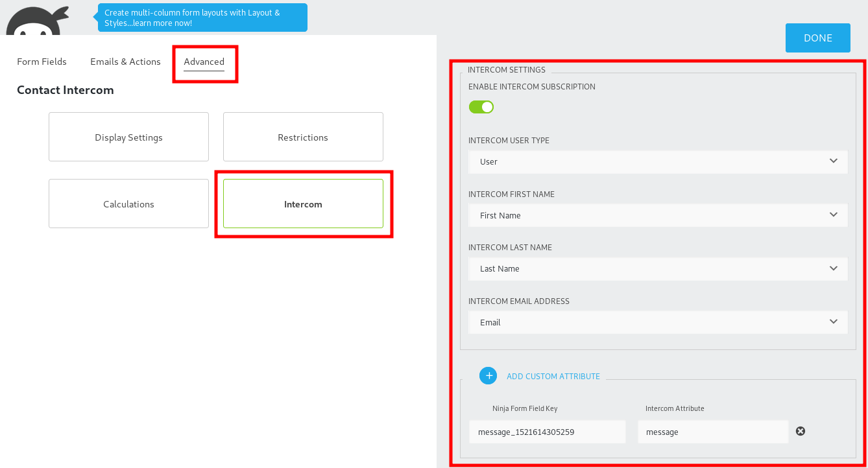
Task: Click the Enable Intercom Subscription label
Action: click(x=532, y=86)
